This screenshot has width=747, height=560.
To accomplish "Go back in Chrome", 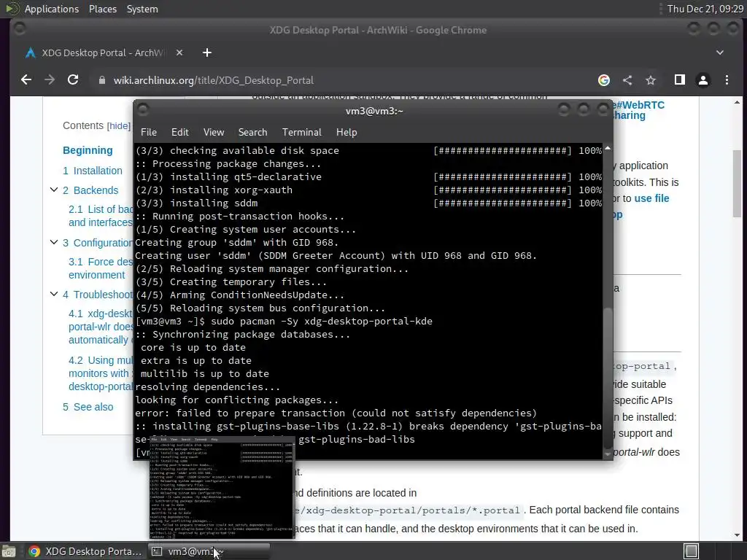I will tap(26, 80).
